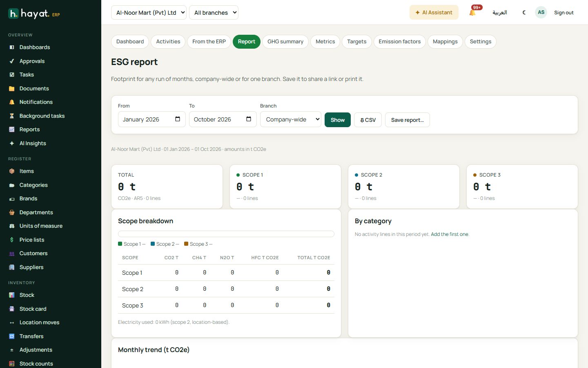This screenshot has width=588, height=368.
Task: Click the Customers people icon
Action: click(x=12, y=254)
